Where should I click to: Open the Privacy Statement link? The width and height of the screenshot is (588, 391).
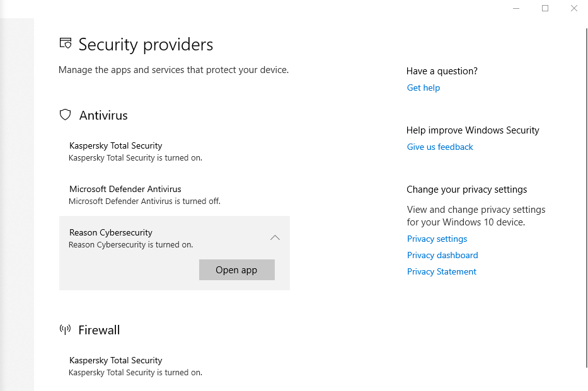(442, 271)
